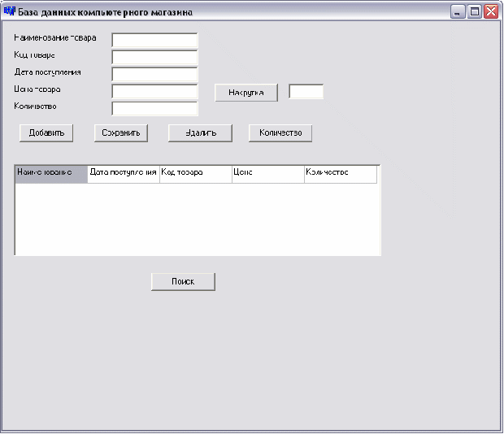The height and width of the screenshot is (434, 504).
Task: Click the Количество button beside Удалить
Action: point(280,133)
